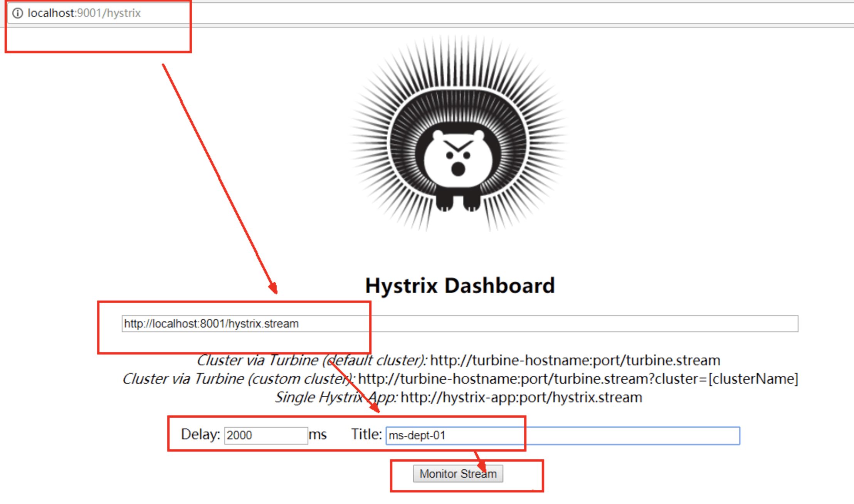Click the 'Delay:' label text
This screenshot has height=504, width=854.
[x=200, y=435]
